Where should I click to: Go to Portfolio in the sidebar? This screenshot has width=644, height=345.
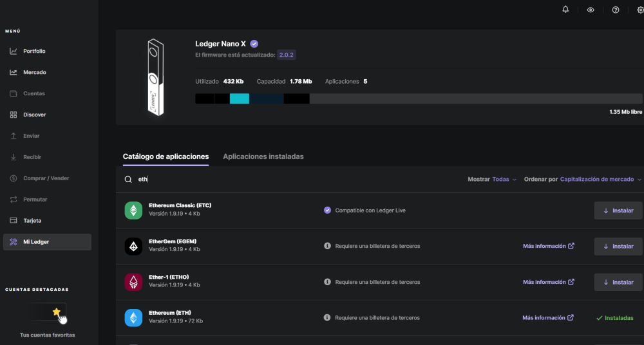[x=34, y=51]
